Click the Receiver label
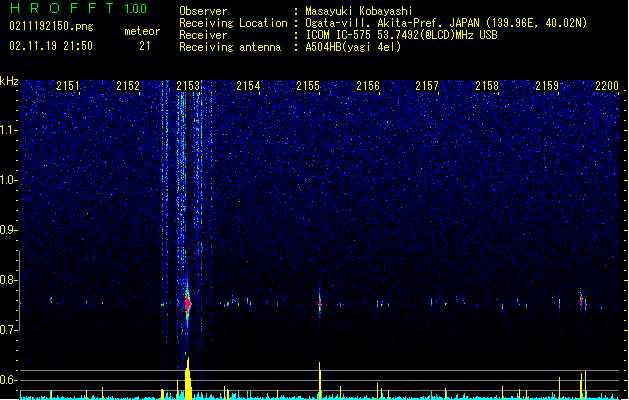This screenshot has width=629, height=400. pos(203,35)
